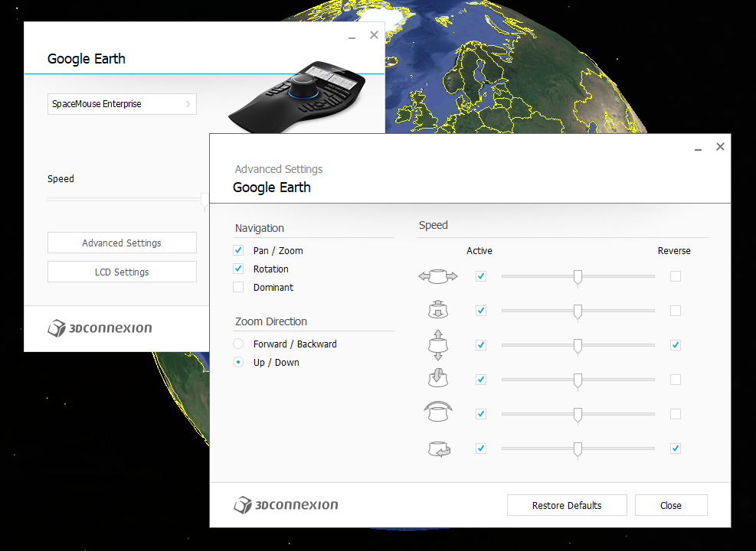Click the Active column label
The width and height of the screenshot is (756, 551).
(x=479, y=251)
